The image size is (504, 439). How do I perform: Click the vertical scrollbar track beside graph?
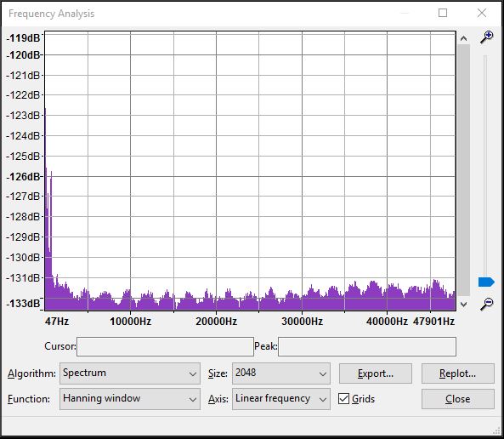463,170
